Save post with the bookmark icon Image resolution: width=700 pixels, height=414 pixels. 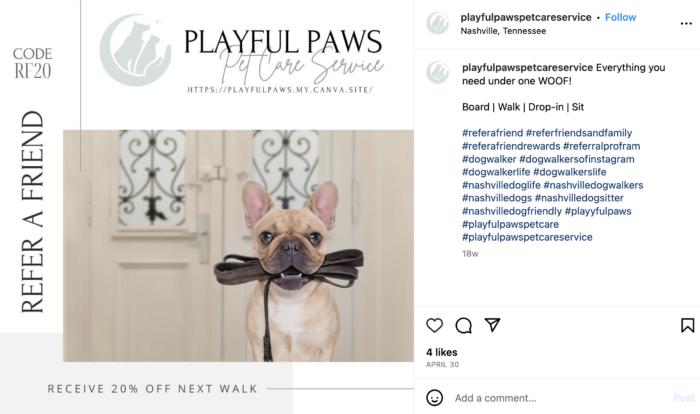tap(688, 325)
